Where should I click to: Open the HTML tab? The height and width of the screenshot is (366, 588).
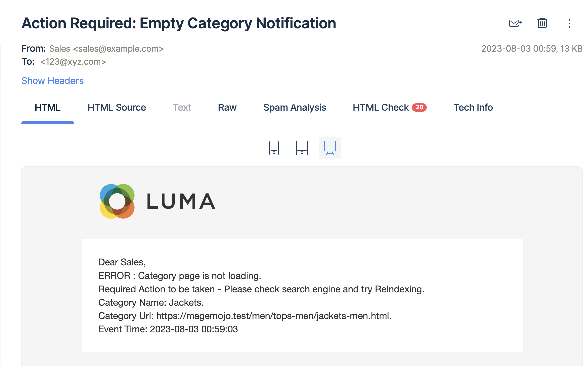48,107
